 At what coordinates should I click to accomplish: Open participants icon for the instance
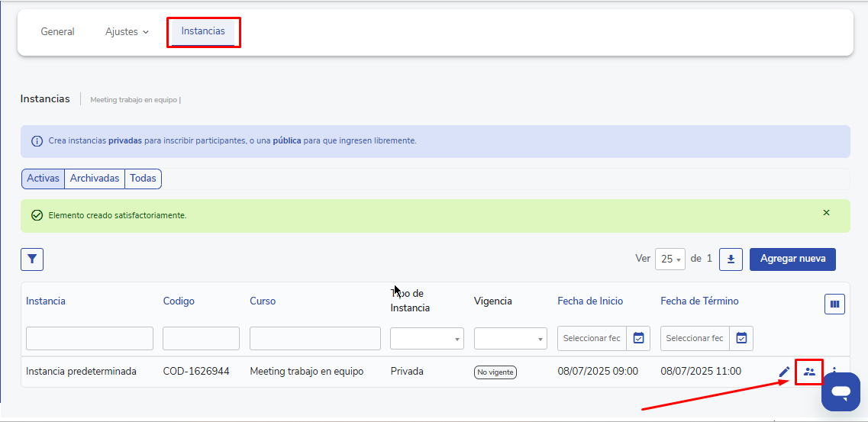[x=809, y=372]
